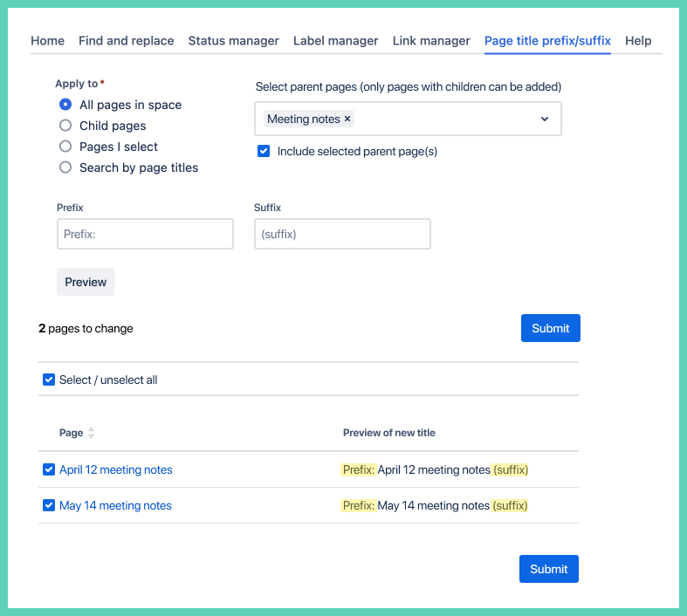
Task: Open April 12 meeting notes link
Action: click(115, 469)
